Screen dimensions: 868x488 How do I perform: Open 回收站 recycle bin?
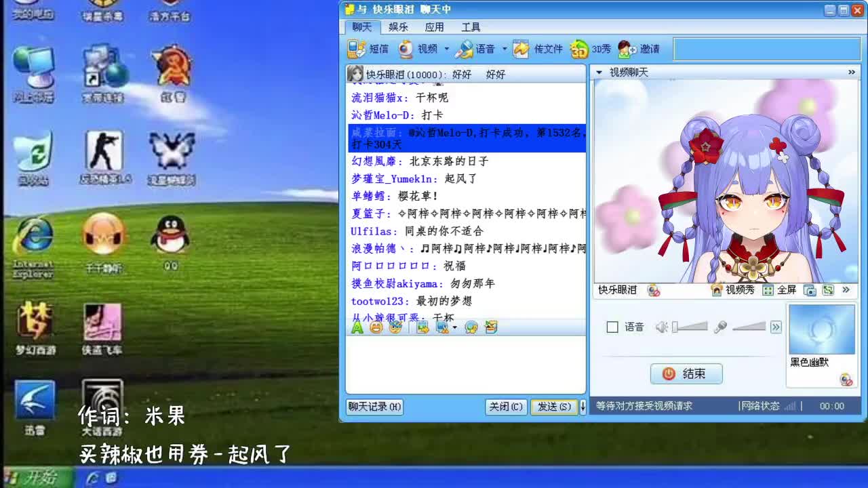[x=33, y=159]
